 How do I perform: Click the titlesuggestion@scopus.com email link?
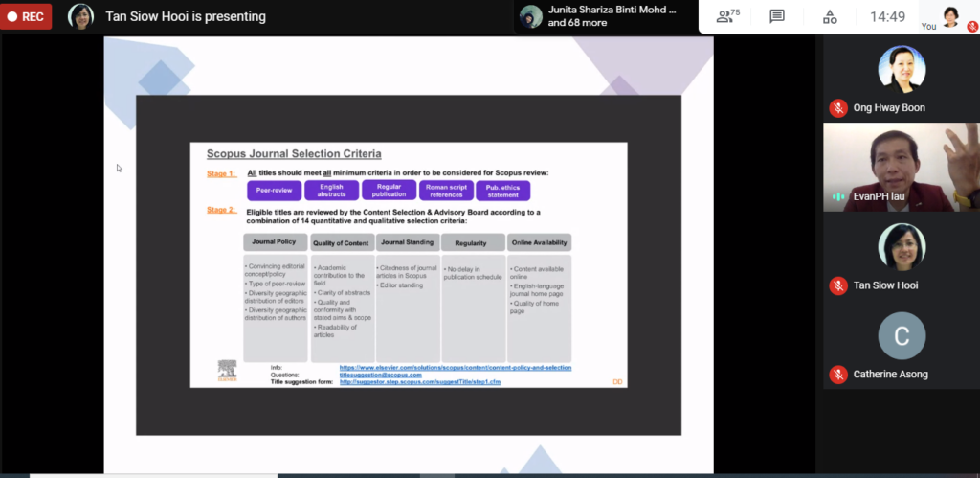click(380, 375)
